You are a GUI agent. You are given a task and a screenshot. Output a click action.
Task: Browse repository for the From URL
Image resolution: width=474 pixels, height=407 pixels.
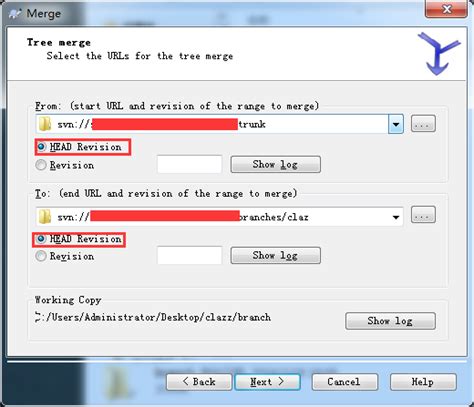pyautogui.click(x=423, y=124)
